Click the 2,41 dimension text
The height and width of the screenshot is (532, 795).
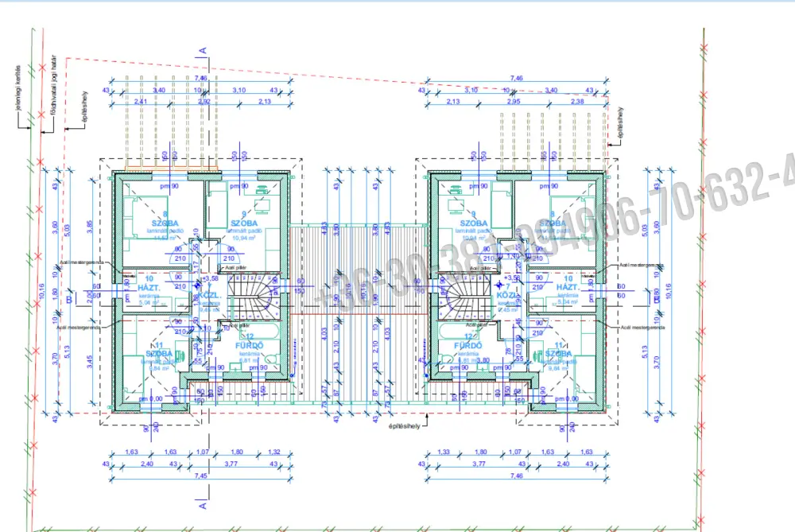[141, 102]
